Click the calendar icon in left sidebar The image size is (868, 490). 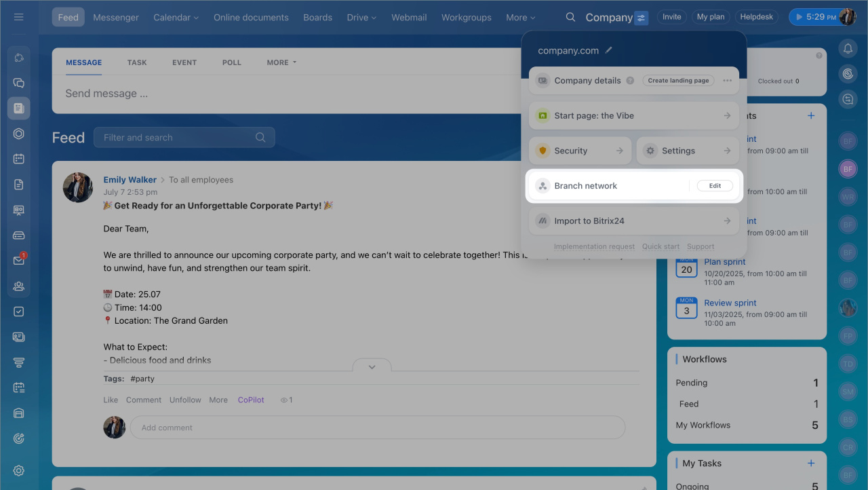coord(18,159)
